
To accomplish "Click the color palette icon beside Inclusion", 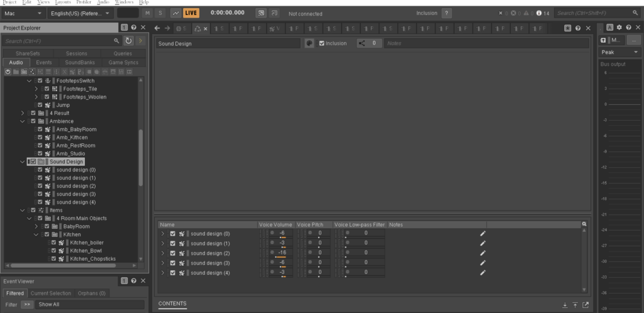I will click(309, 43).
